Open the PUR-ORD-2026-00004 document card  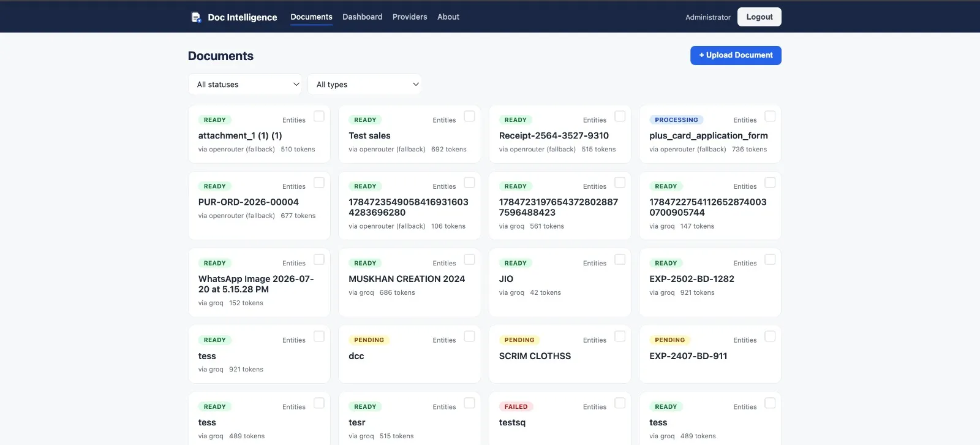249,202
